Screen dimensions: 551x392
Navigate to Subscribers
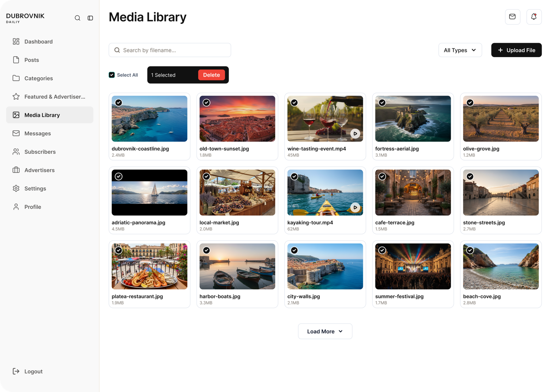tap(50, 152)
